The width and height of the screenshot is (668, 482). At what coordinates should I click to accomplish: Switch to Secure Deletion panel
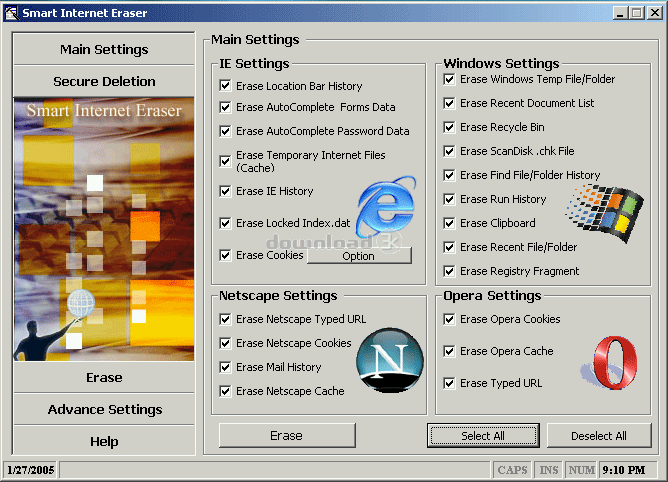coord(104,81)
